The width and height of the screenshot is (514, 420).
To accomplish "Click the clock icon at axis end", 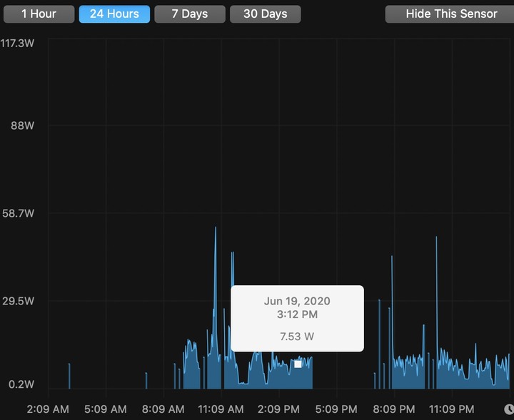I will 509,409.
